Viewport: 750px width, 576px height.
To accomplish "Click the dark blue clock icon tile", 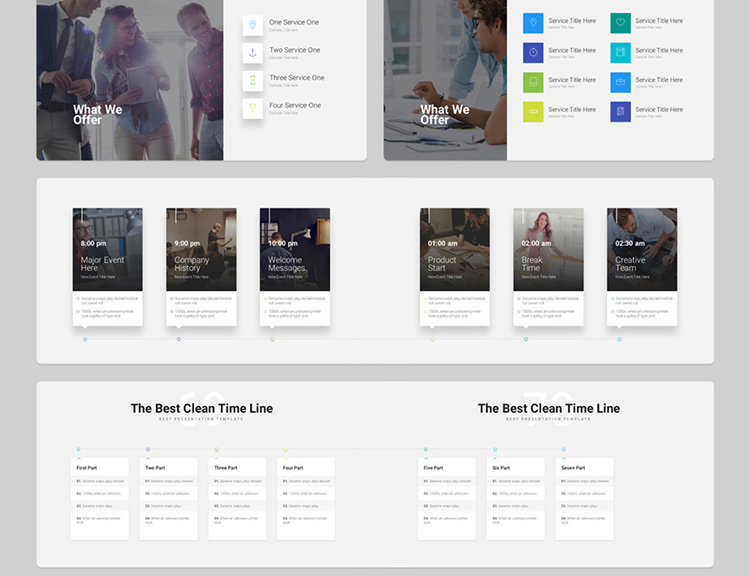I will (x=533, y=52).
